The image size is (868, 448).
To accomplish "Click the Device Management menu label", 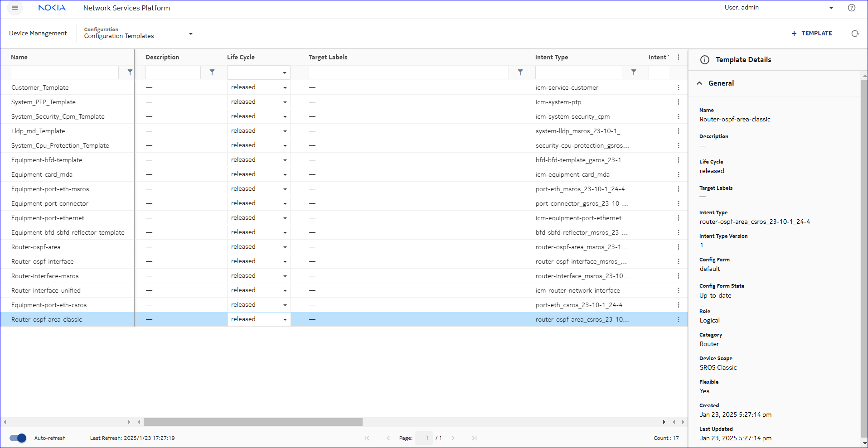I will [38, 33].
